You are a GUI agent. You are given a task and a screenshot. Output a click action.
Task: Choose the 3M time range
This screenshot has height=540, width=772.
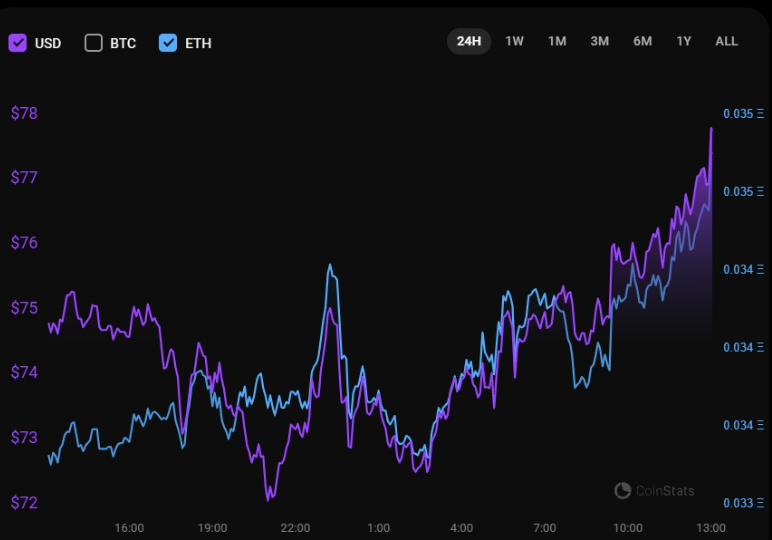point(599,41)
